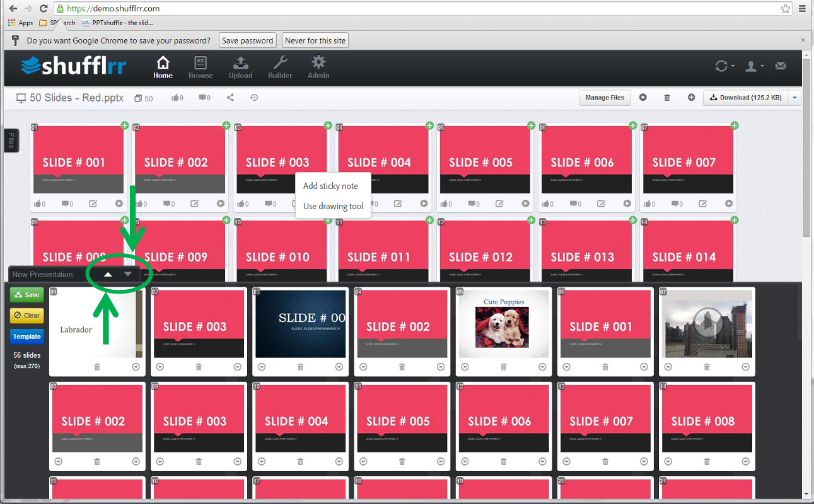Reload the page in Chrome
814x504 pixels.
(x=43, y=9)
